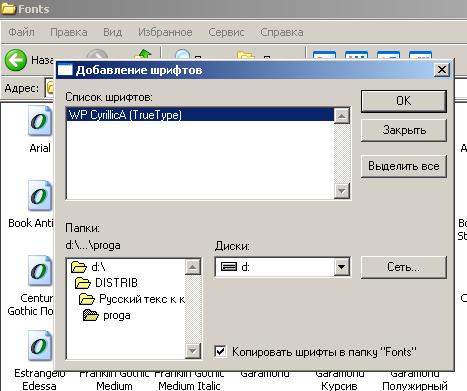Open the Сервис menu
Screen dimensions: 467x391
click(226, 32)
